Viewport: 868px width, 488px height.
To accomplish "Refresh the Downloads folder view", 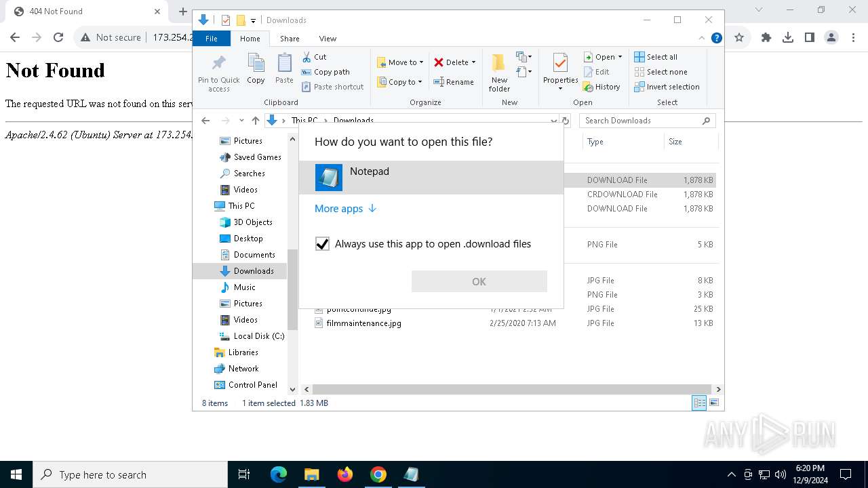I will (x=567, y=121).
